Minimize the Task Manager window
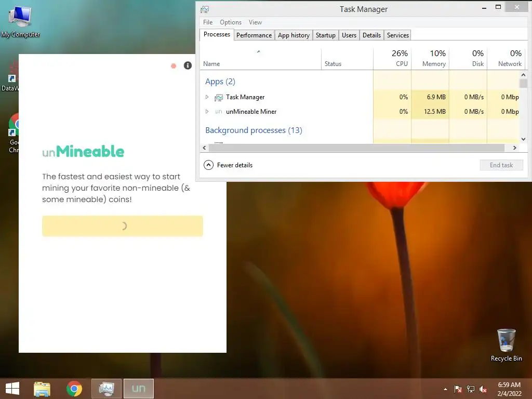 coord(484,7)
